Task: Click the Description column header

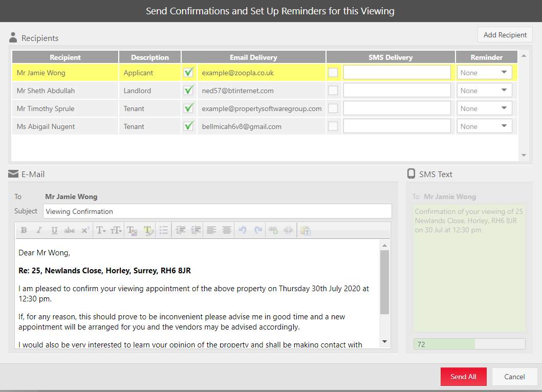Action: (x=150, y=57)
